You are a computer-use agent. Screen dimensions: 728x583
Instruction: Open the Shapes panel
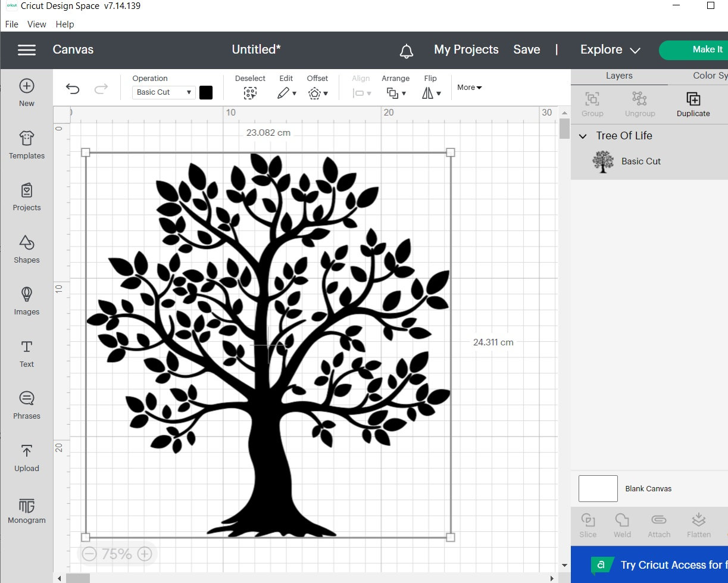(x=26, y=250)
